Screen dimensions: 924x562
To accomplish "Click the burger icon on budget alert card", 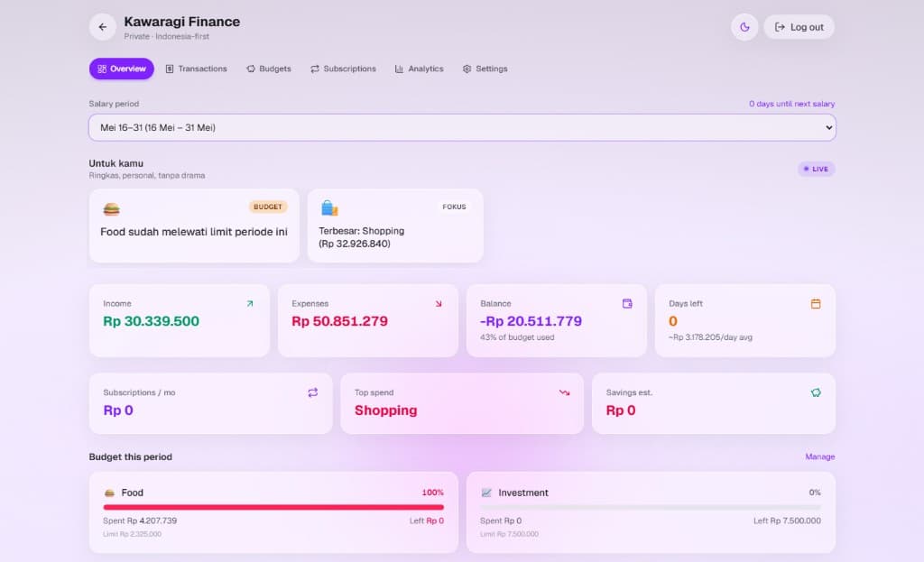I will (111, 209).
